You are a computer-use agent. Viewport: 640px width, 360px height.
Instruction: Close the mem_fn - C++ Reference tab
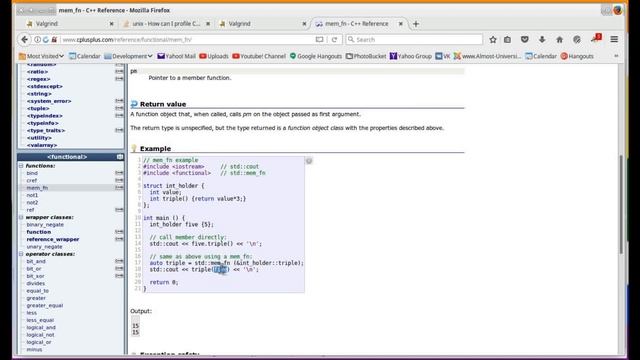[x=400, y=24]
